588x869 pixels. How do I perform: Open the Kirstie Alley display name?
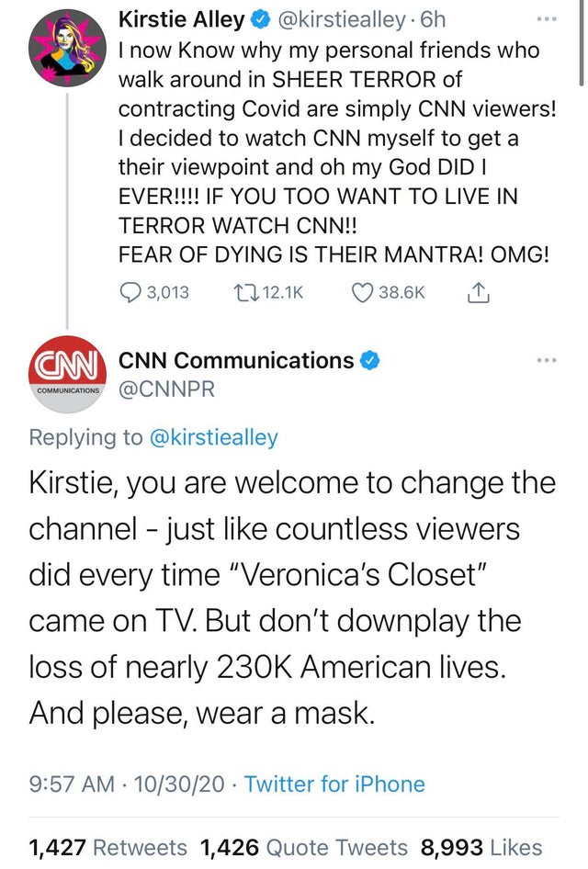183,18
